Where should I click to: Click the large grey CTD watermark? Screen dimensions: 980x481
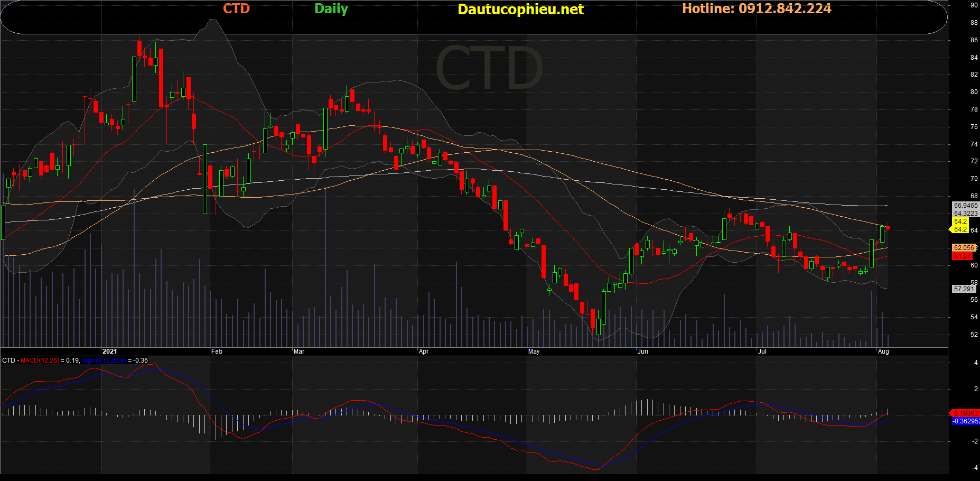coord(489,69)
